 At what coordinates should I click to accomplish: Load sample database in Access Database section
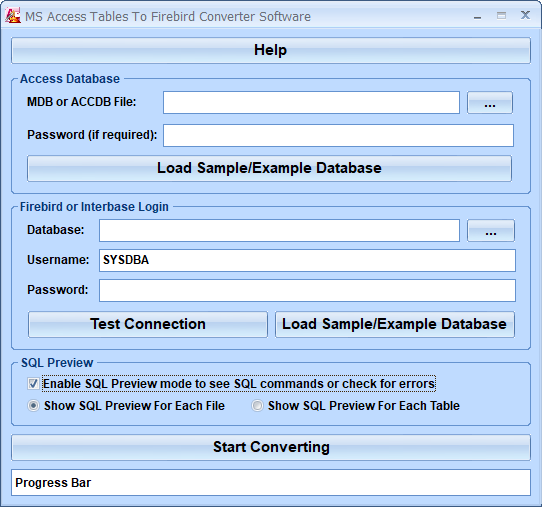(269, 168)
